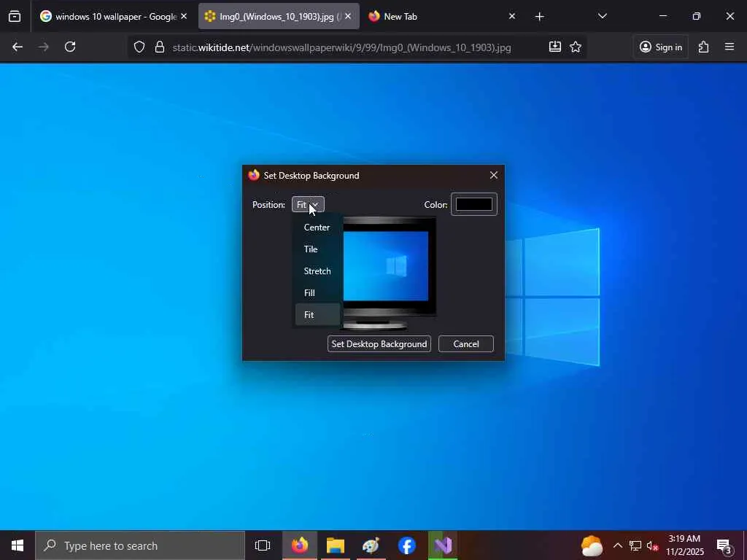Choose Tile position option
Viewport: 747px width, 560px height.
pos(317,249)
